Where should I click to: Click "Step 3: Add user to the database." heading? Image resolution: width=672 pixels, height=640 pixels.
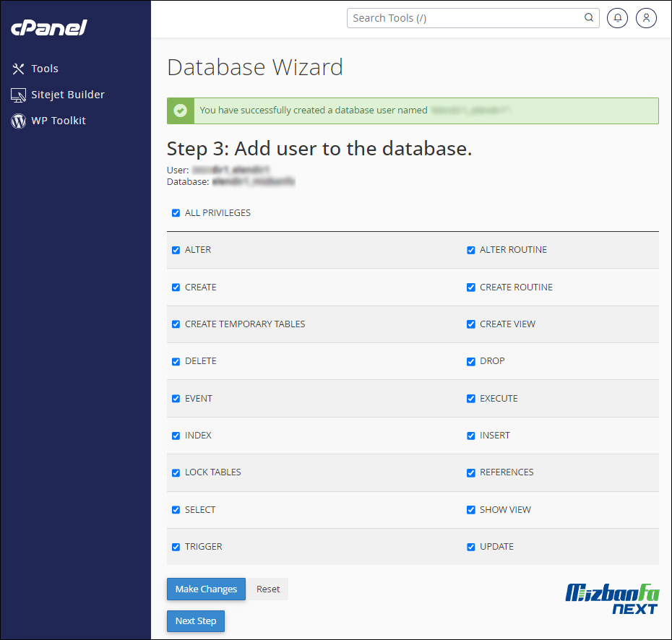pyautogui.click(x=319, y=149)
